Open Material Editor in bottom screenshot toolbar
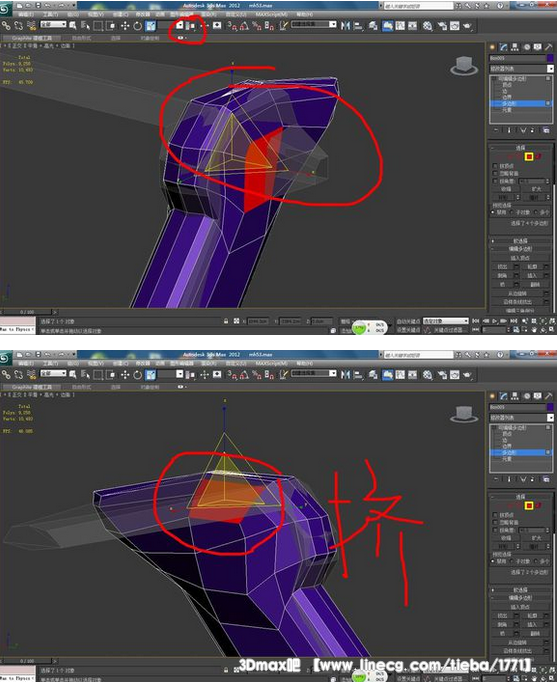Screen dimensions: 560x682 coord(427,374)
